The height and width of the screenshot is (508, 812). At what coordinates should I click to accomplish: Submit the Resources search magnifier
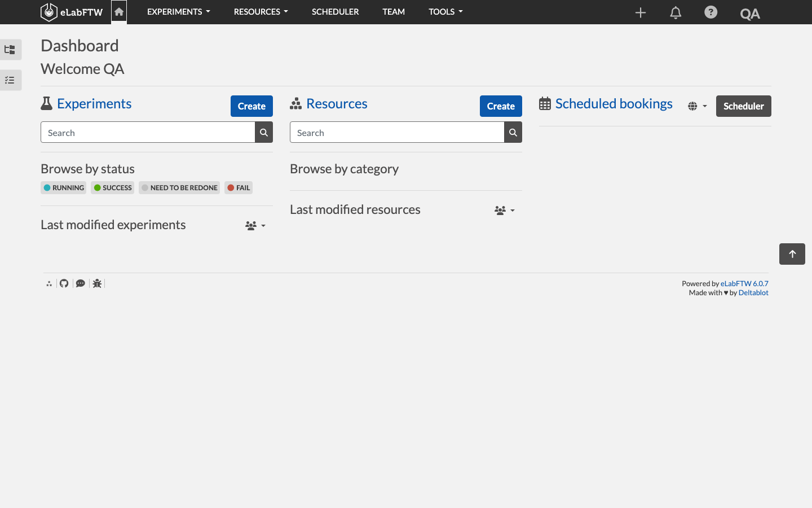(x=513, y=132)
